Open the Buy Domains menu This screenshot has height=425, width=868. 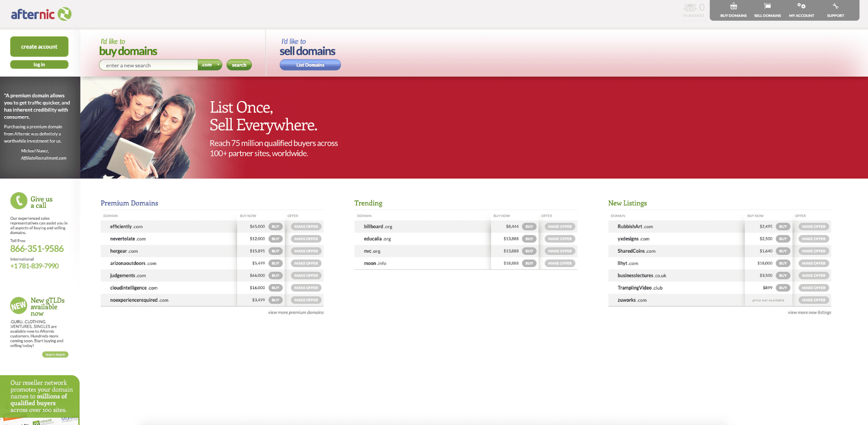(733, 10)
